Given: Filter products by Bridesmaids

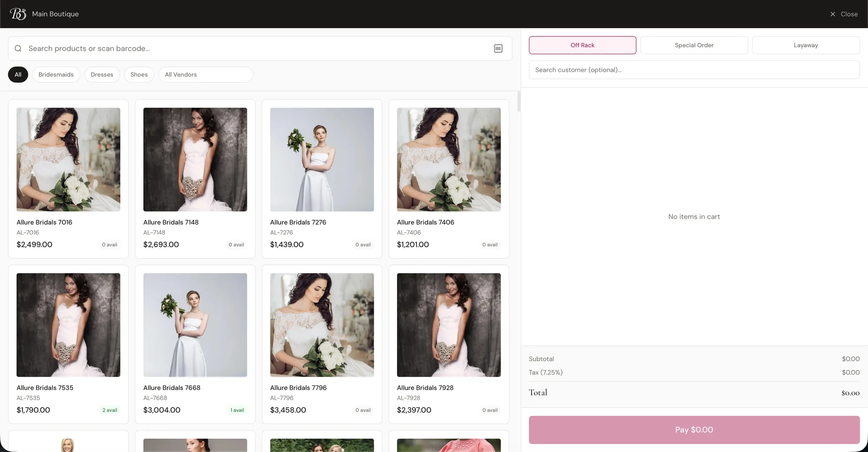Looking at the screenshot, I should 56,75.
